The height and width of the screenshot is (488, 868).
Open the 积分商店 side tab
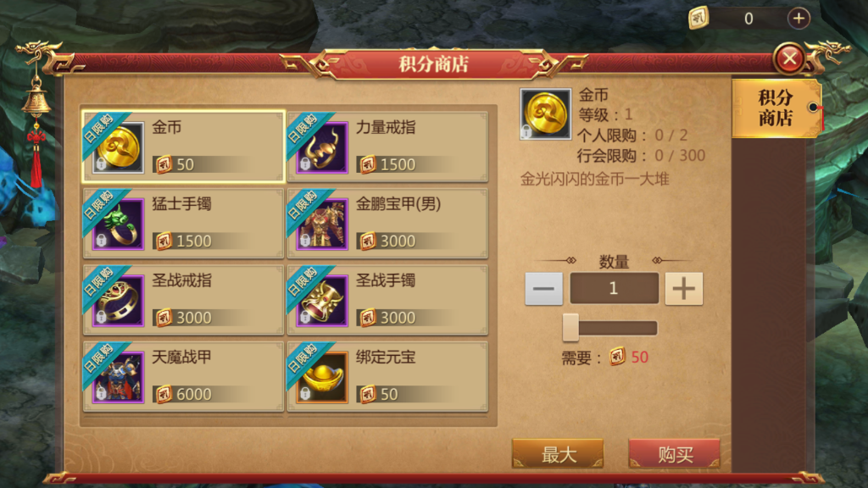click(x=775, y=108)
